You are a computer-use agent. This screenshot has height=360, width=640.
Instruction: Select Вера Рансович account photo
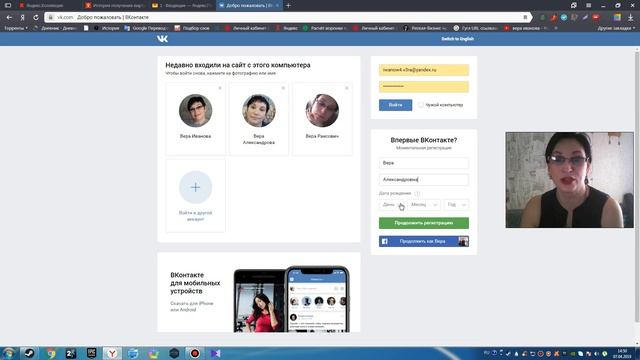coord(322,110)
